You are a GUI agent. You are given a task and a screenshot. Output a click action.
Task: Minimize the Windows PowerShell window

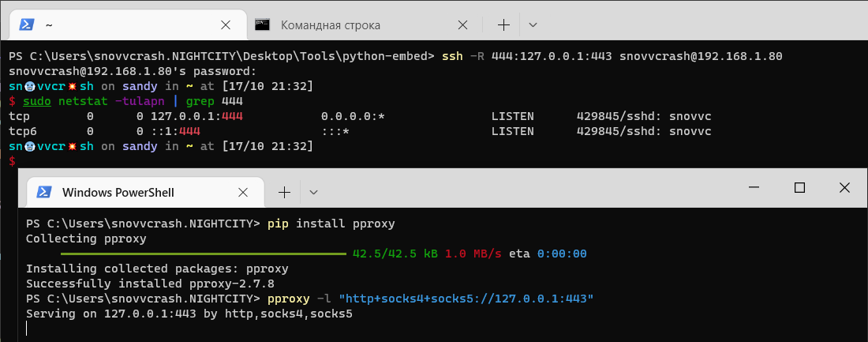754,188
